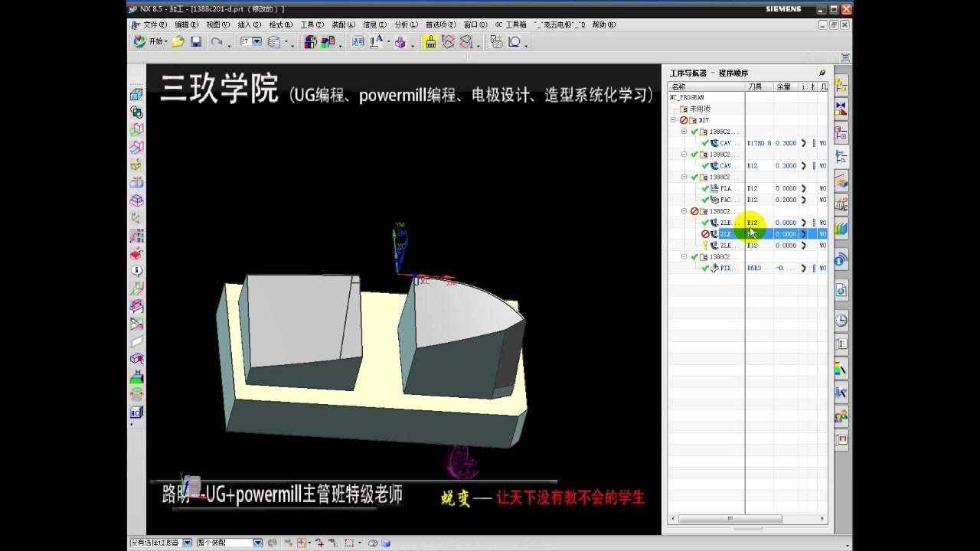The image size is (980, 551).
Task: Click the Open File folder icon
Action: point(176,41)
